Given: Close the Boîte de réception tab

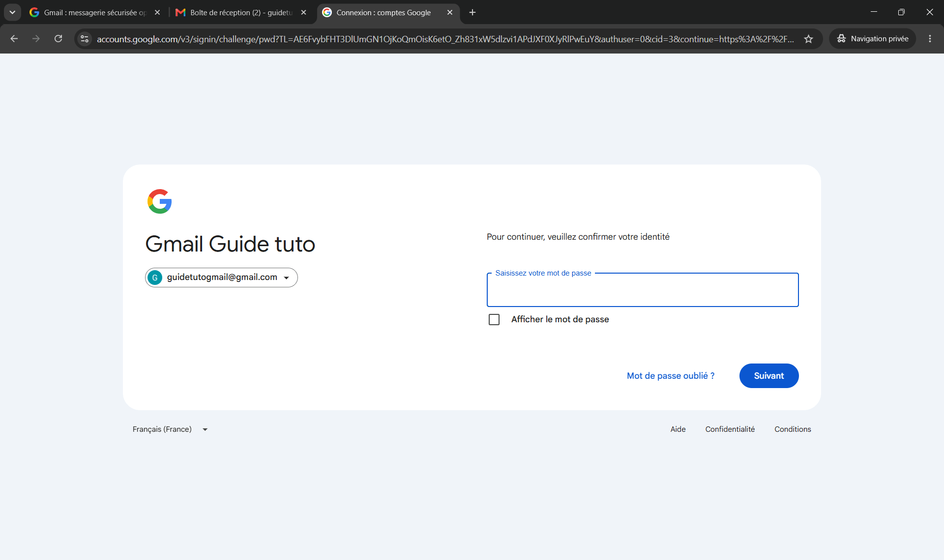Looking at the screenshot, I should (x=303, y=12).
